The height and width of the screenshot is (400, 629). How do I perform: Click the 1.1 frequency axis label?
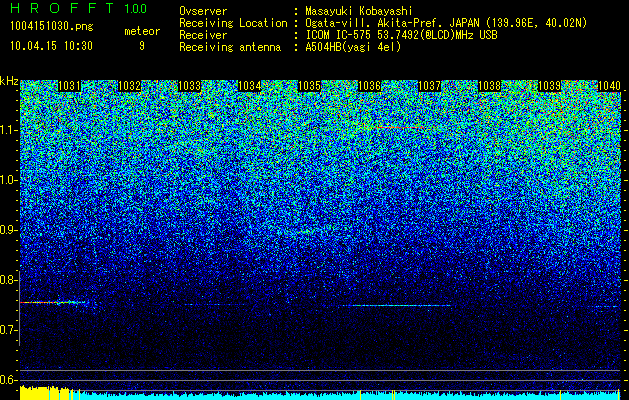[9, 130]
